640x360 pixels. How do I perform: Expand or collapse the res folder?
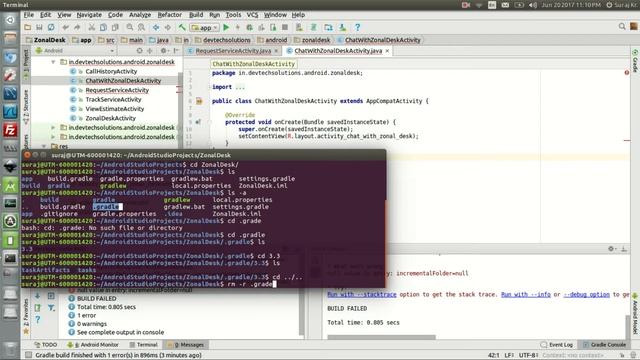pyautogui.click(x=44, y=146)
